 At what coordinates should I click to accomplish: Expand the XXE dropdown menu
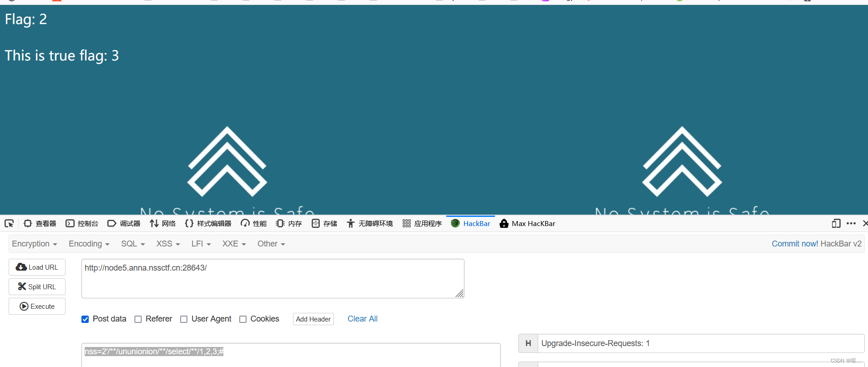[x=234, y=244]
